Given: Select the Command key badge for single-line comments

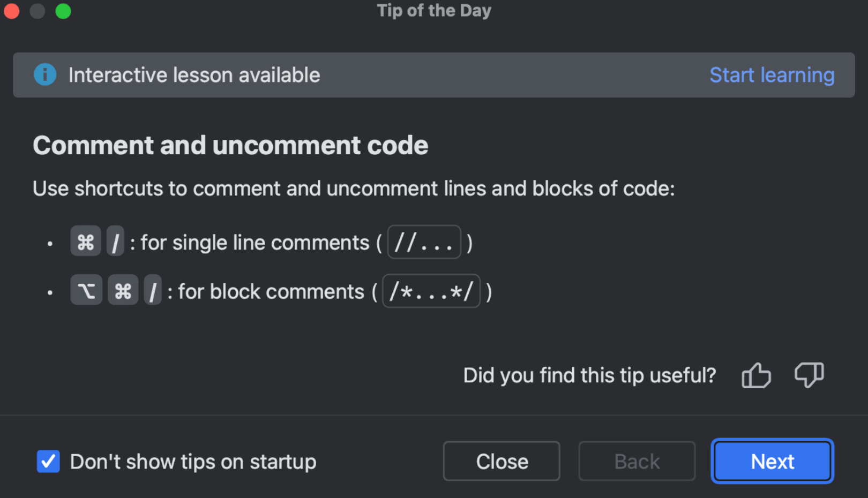Looking at the screenshot, I should coord(85,242).
